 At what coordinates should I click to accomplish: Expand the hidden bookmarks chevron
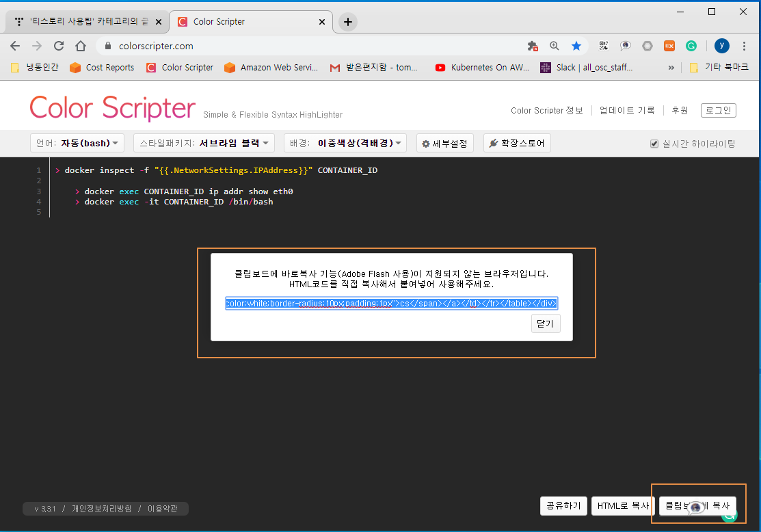click(671, 68)
